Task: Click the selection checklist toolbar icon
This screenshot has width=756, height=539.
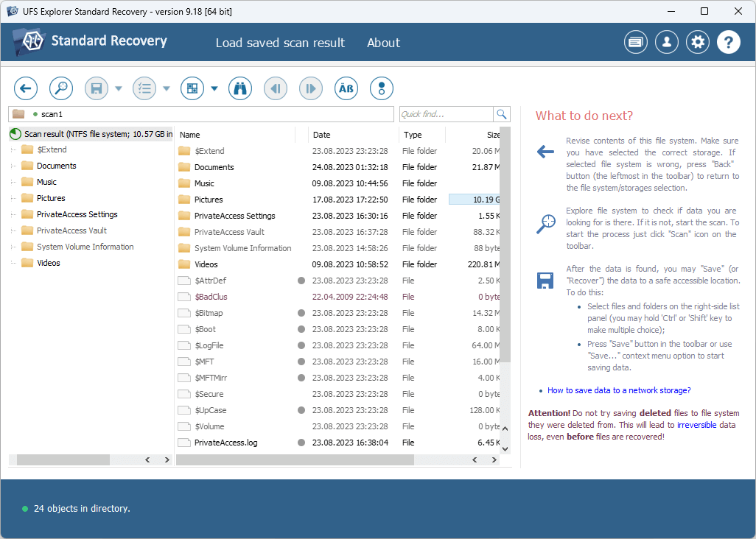Action: 144,88
